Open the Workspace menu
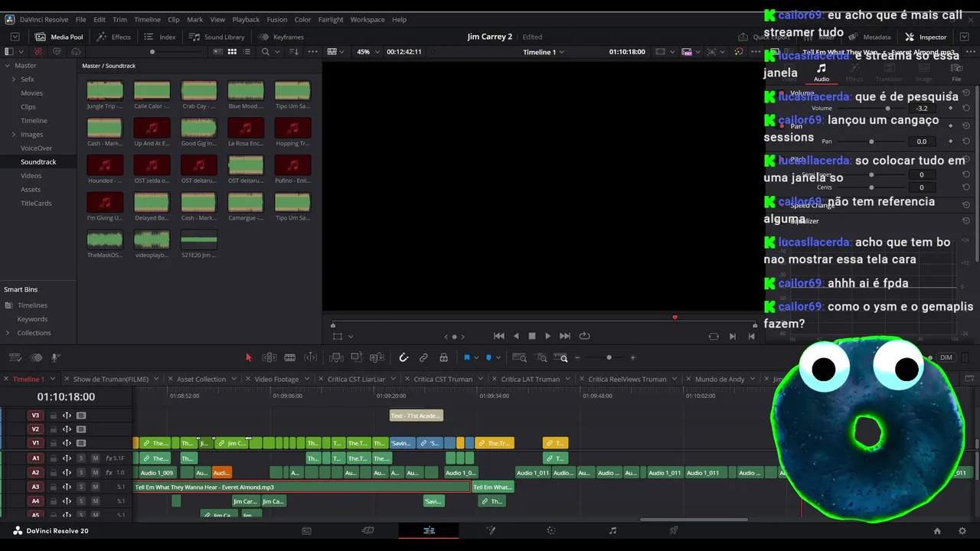This screenshot has height=551, width=980. coord(367,19)
